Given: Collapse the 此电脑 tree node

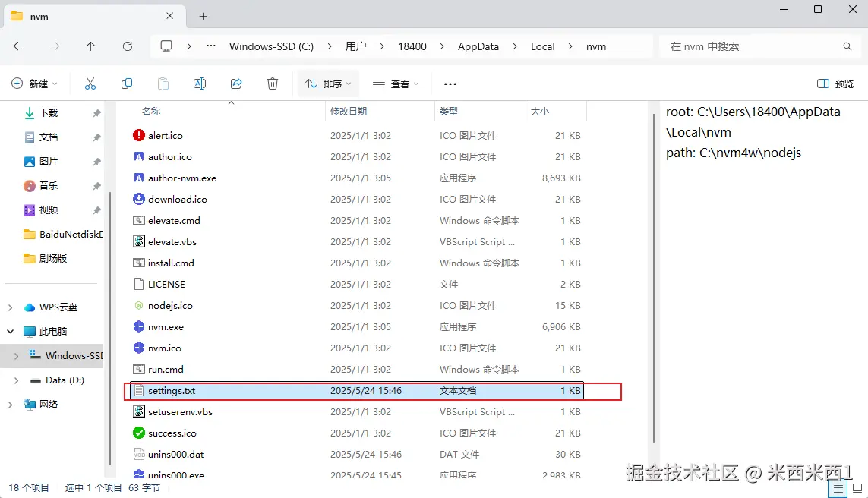Looking at the screenshot, I should coord(11,332).
